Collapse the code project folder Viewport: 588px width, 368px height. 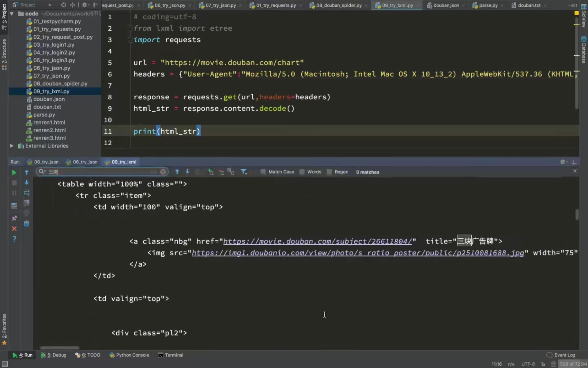point(12,14)
